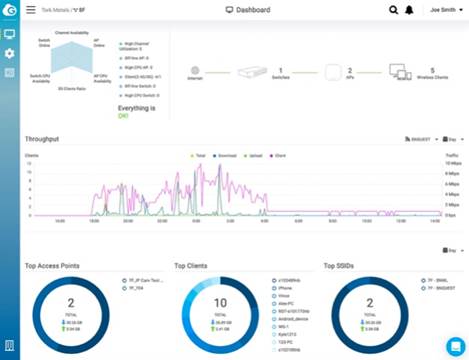Toggle iPhone in Top Clients legend
Screen dimensions: 469x360
tap(282, 288)
